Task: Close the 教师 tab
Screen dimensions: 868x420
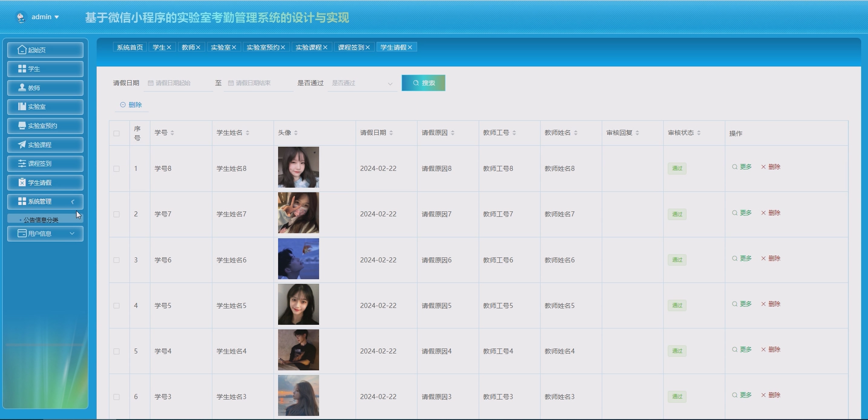Action: pyautogui.click(x=198, y=47)
